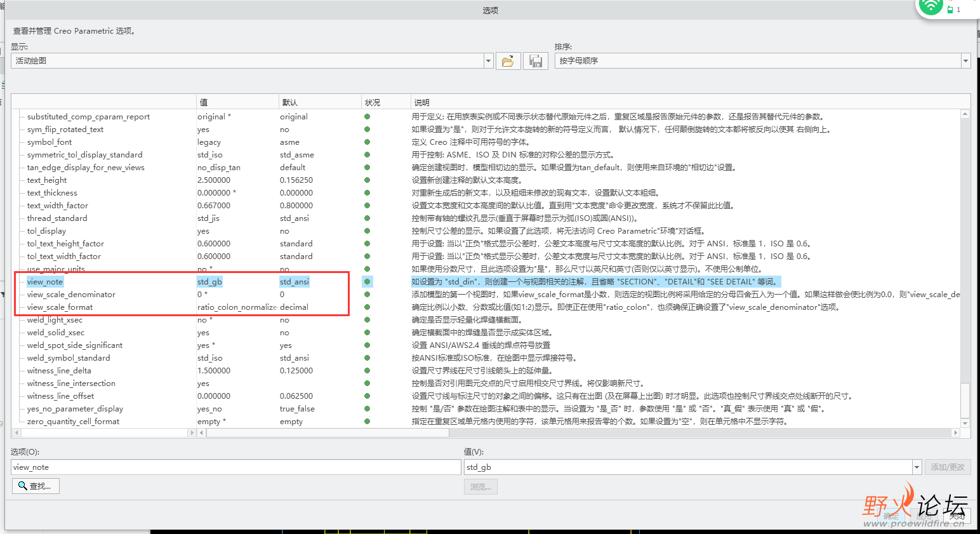This screenshot has width=980, height=534.
Task: Select the text_height option
Action: point(47,180)
